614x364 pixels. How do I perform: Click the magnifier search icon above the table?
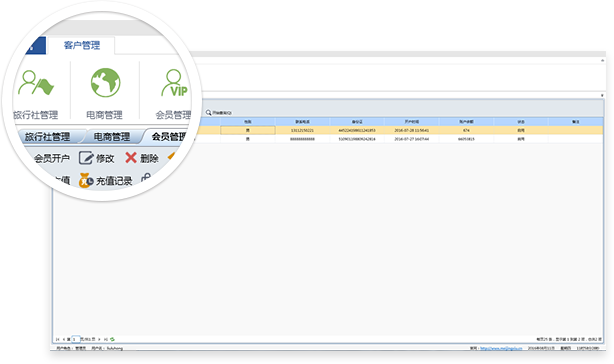pyautogui.click(x=208, y=112)
